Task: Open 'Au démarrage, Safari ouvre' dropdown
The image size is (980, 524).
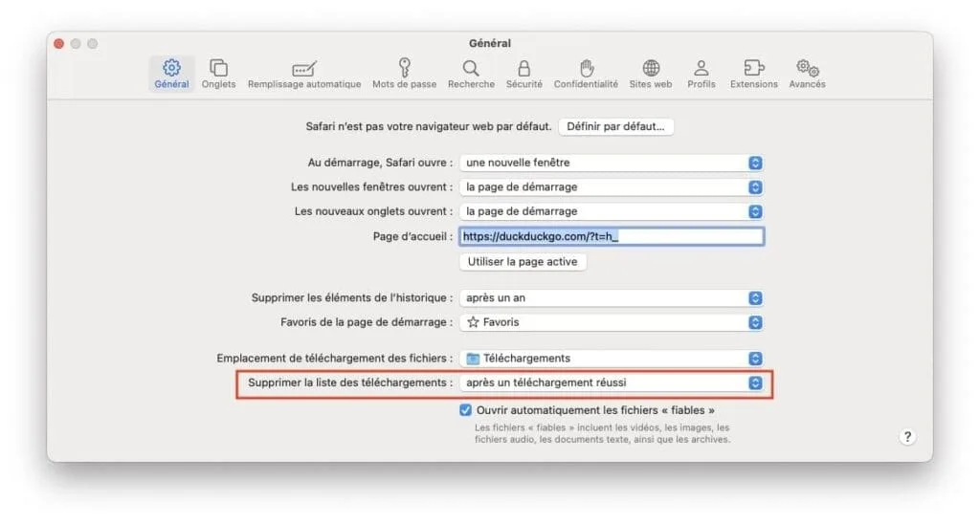Action: click(612, 163)
